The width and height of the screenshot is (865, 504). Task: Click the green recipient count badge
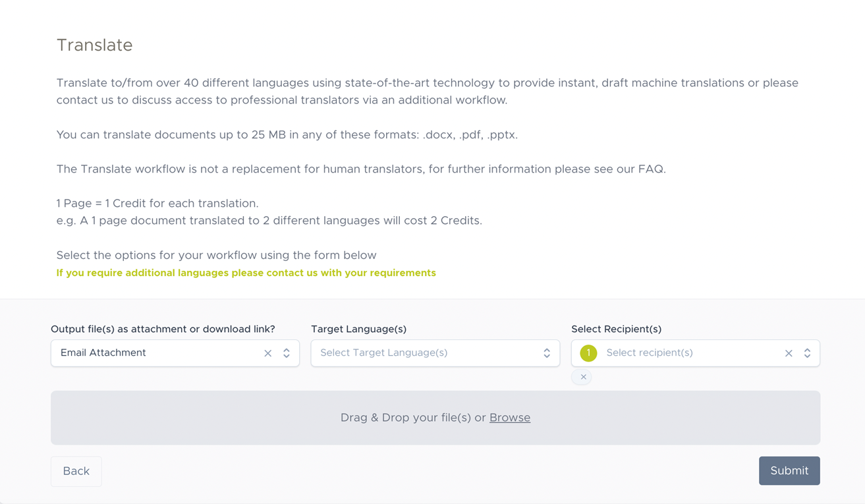pos(588,353)
